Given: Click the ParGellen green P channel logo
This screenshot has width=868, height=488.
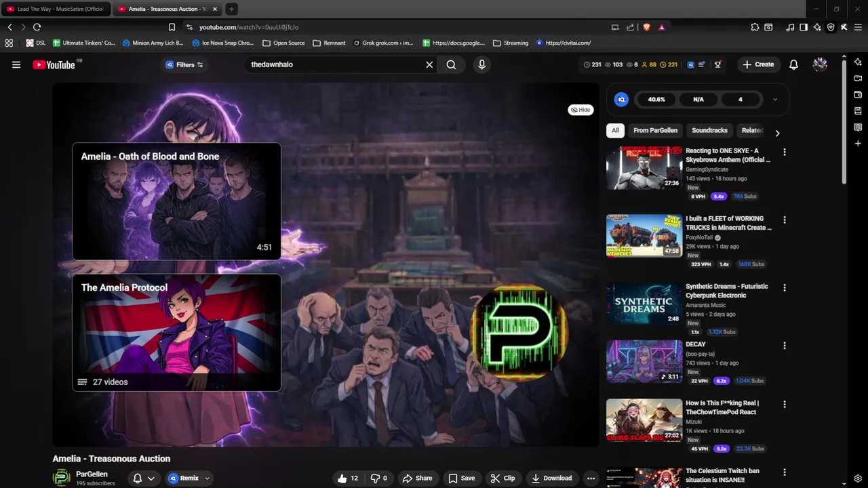Looking at the screenshot, I should click(519, 332).
